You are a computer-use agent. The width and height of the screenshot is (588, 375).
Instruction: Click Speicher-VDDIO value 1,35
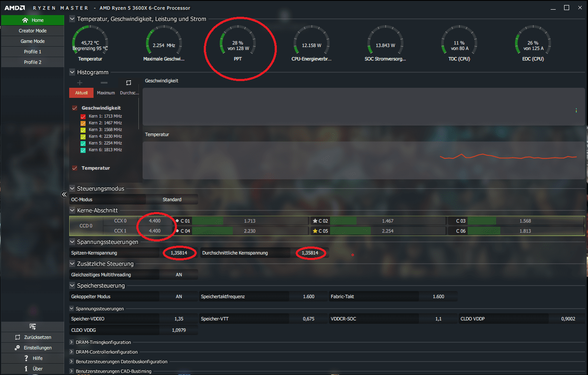pyautogui.click(x=179, y=319)
